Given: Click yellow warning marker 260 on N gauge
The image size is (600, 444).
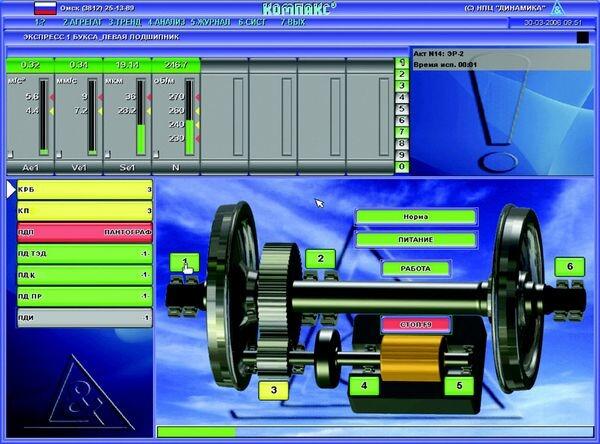Looking at the screenshot, I should coord(197,111).
